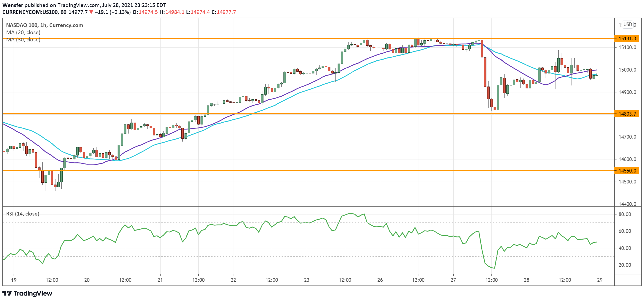Click the red down-triangle price change icon
The height and width of the screenshot is (301, 644).
pos(91,12)
